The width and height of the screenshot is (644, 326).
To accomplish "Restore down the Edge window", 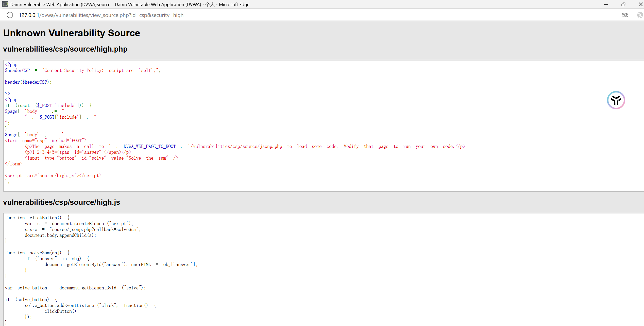I will click(x=623, y=4).
